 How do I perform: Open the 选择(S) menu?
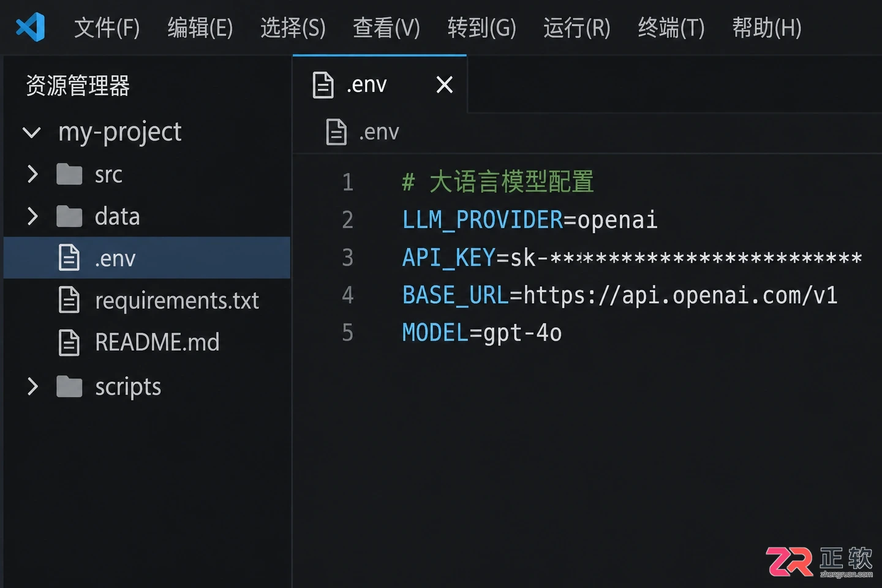click(293, 28)
